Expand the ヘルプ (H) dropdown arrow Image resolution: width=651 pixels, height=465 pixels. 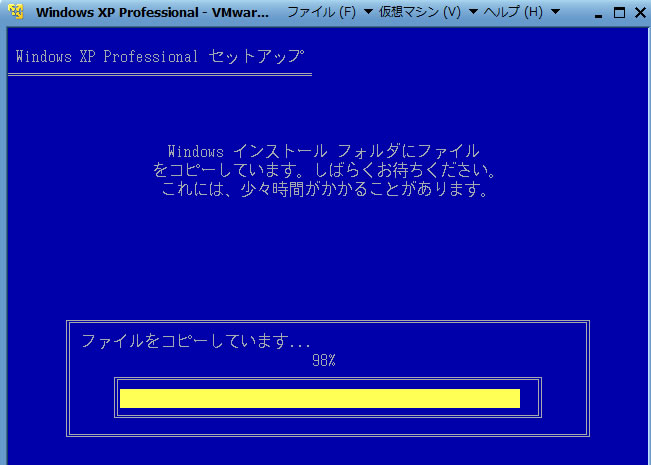click(x=556, y=12)
